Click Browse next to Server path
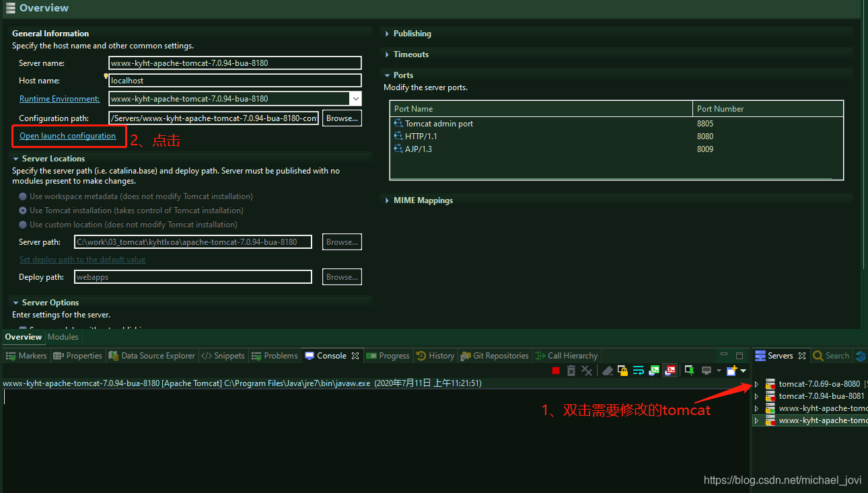This screenshot has width=868, height=493. tap(342, 242)
